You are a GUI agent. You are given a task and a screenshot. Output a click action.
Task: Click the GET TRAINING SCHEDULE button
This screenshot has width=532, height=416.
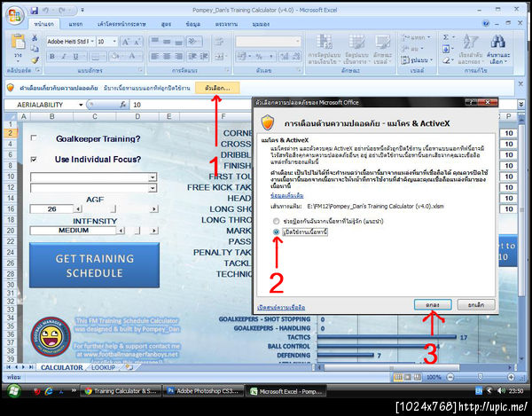[94, 265]
